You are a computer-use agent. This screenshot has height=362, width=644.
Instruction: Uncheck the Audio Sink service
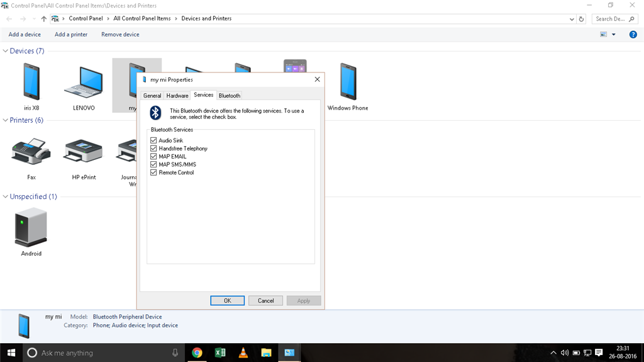[x=153, y=140]
